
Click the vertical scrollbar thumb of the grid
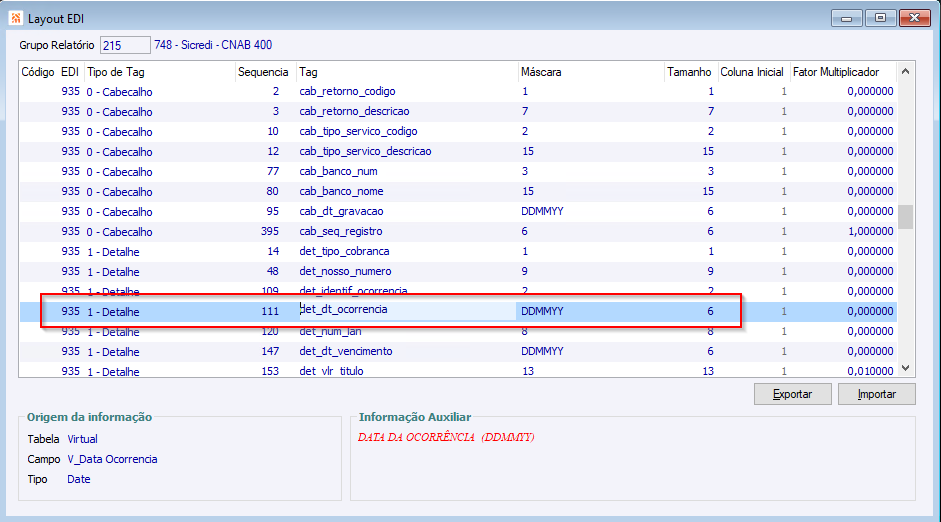pyautogui.click(x=906, y=217)
